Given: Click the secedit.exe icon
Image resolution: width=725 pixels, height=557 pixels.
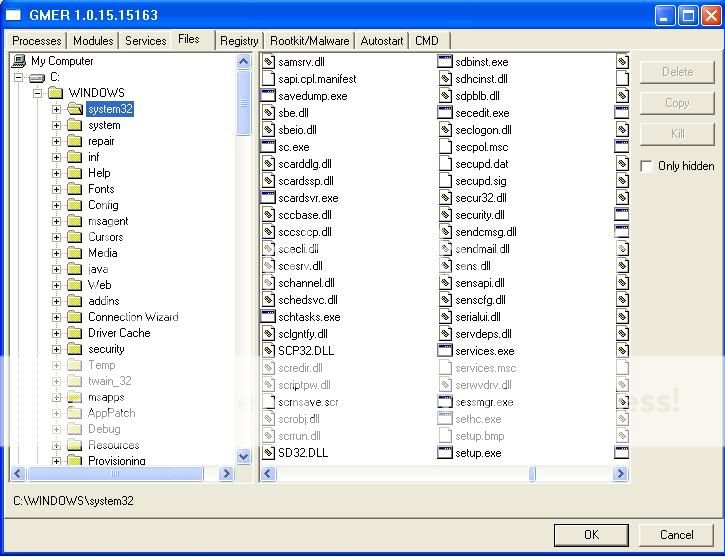Looking at the screenshot, I should [445, 113].
